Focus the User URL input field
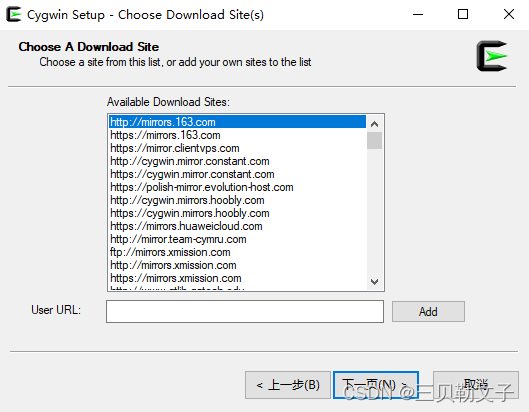 [245, 311]
